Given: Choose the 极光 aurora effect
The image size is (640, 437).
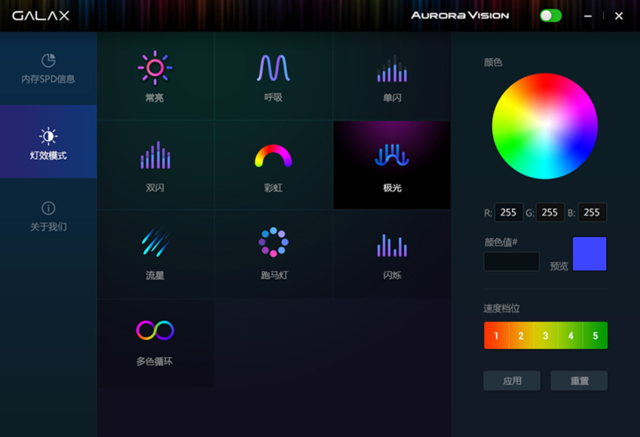Looking at the screenshot, I should pyautogui.click(x=391, y=156).
